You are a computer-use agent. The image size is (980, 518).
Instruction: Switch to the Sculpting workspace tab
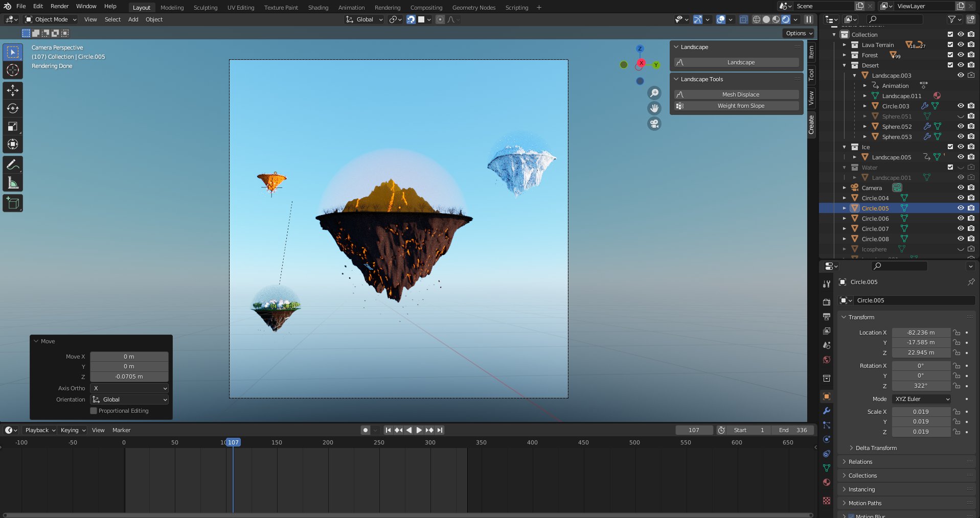tap(206, 8)
